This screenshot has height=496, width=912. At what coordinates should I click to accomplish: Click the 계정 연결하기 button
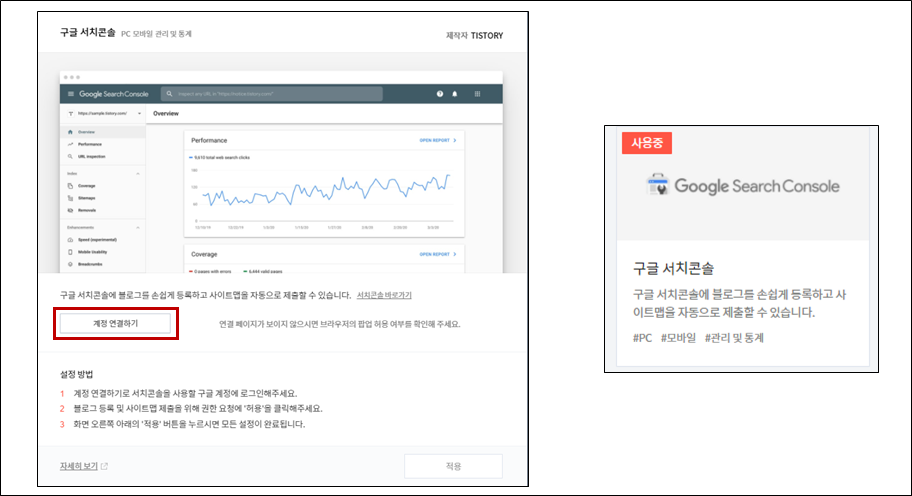point(115,323)
